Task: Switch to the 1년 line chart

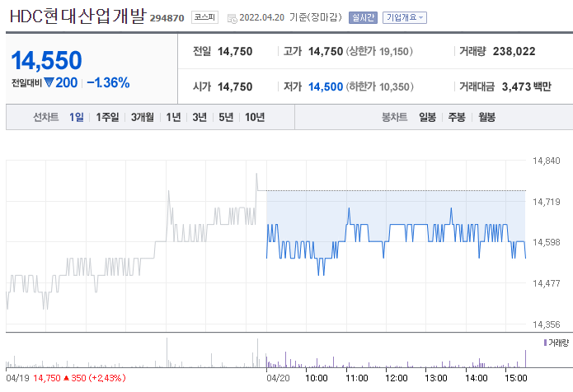Action: (x=174, y=117)
